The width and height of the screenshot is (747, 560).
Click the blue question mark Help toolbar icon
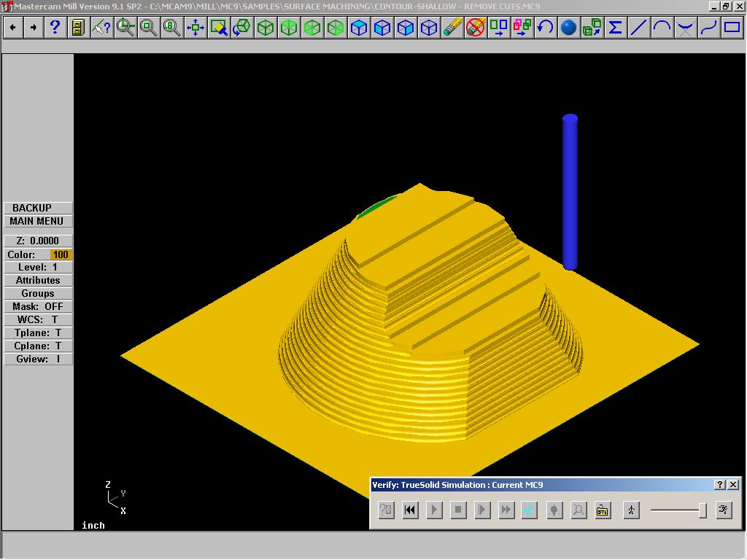coord(55,28)
